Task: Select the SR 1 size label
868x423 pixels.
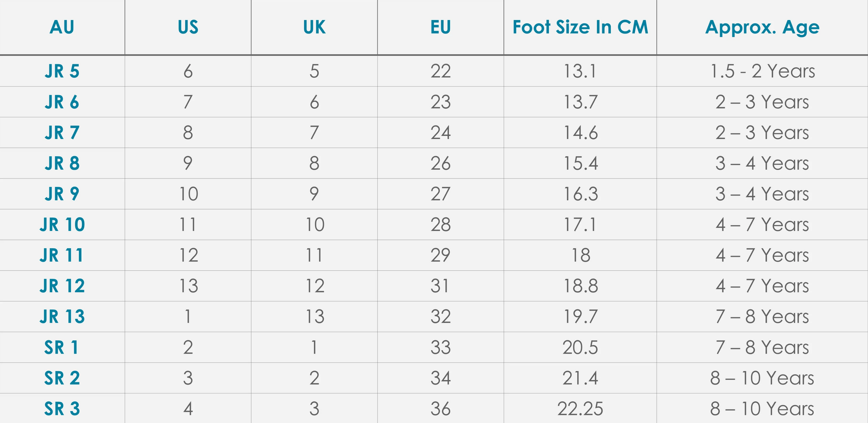Action: [62, 348]
